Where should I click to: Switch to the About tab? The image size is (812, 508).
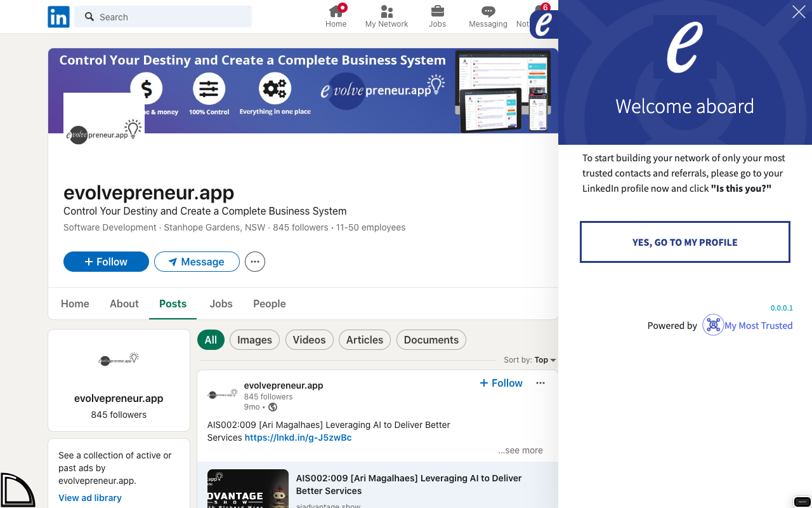[124, 304]
